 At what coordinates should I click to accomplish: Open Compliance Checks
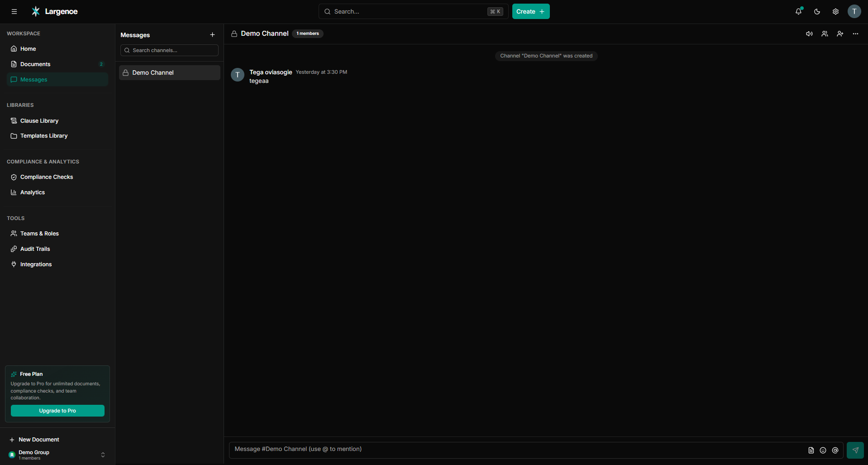[57, 177]
